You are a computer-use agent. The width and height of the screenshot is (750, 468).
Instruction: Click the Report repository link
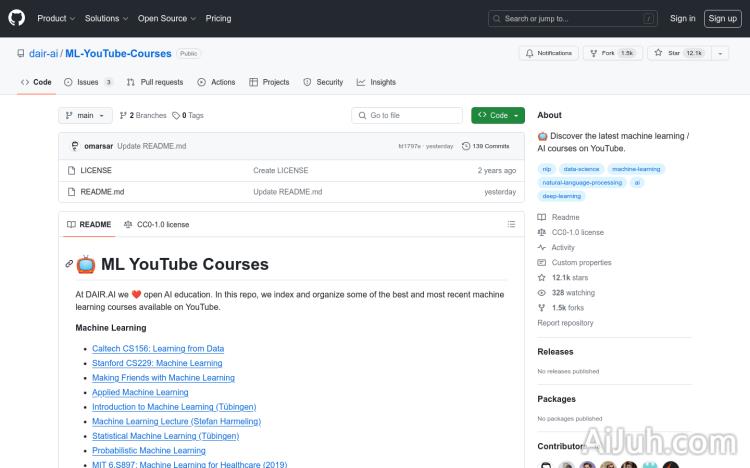[565, 323]
